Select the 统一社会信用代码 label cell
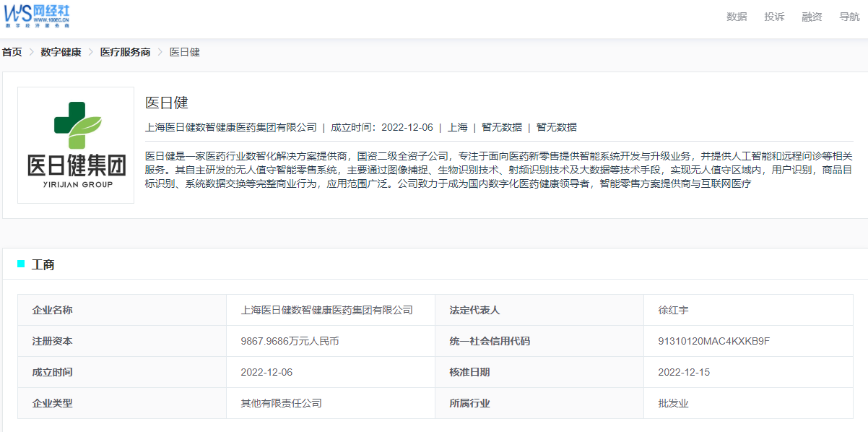The width and height of the screenshot is (868, 432). [x=539, y=341]
